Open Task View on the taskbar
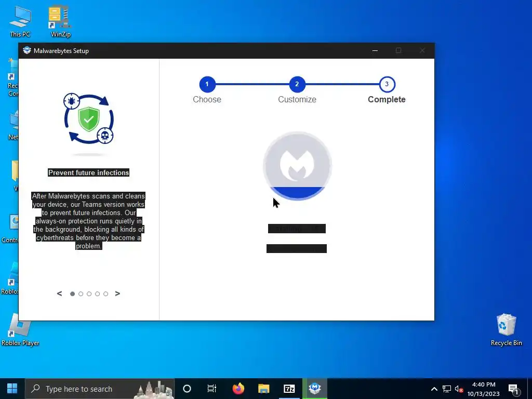Screen dimensions: 532x399 pos(212,389)
